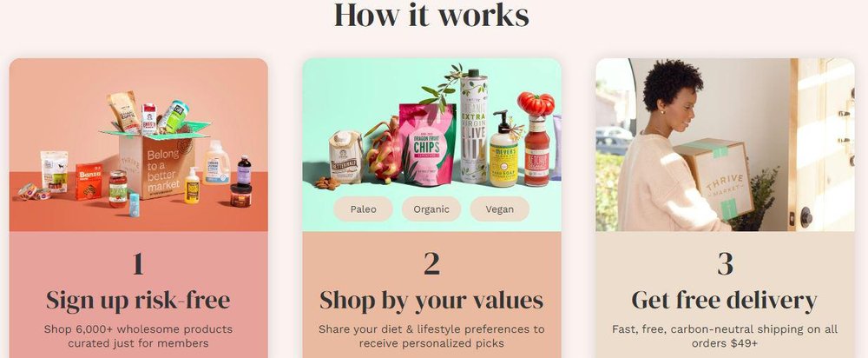Click the step number 3
This screenshot has height=358, width=868.
click(725, 264)
